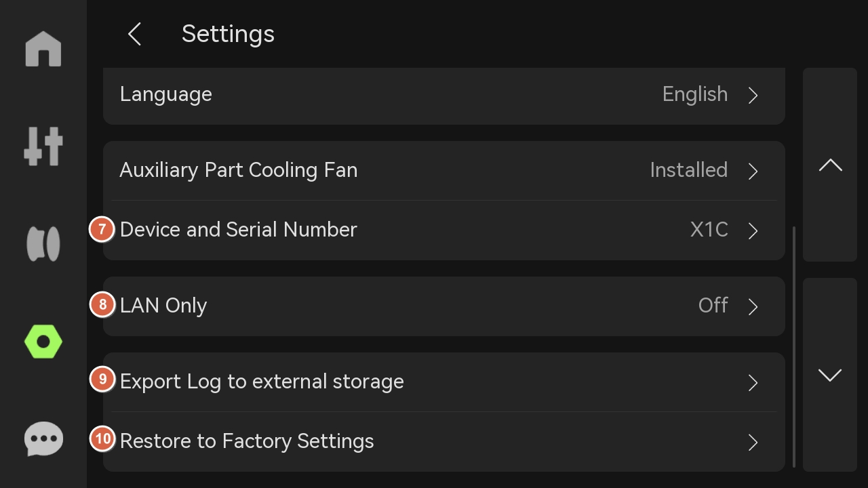This screenshot has width=868, height=488.
Task: Click the X1C device model value
Action: 709,230
